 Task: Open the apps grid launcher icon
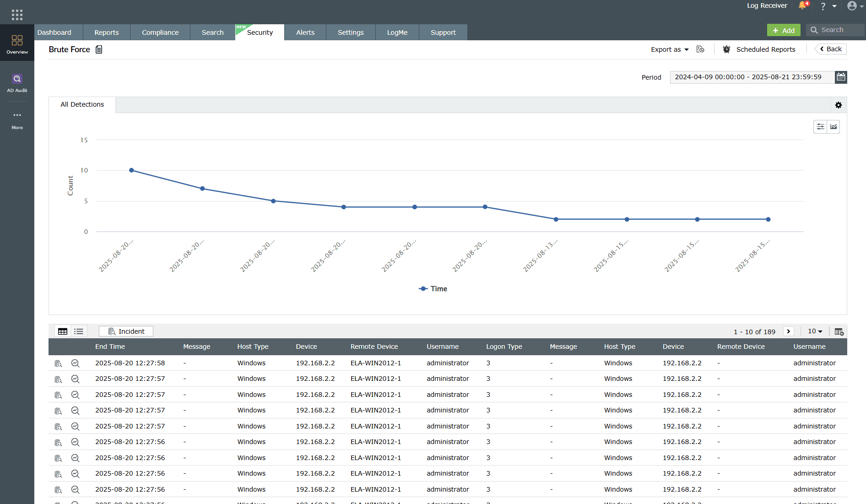(x=17, y=15)
